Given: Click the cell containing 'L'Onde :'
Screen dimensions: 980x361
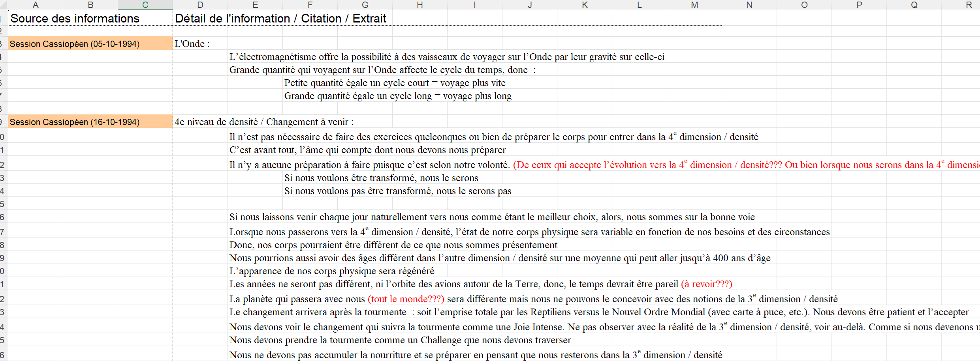Looking at the screenshot, I should [192, 44].
